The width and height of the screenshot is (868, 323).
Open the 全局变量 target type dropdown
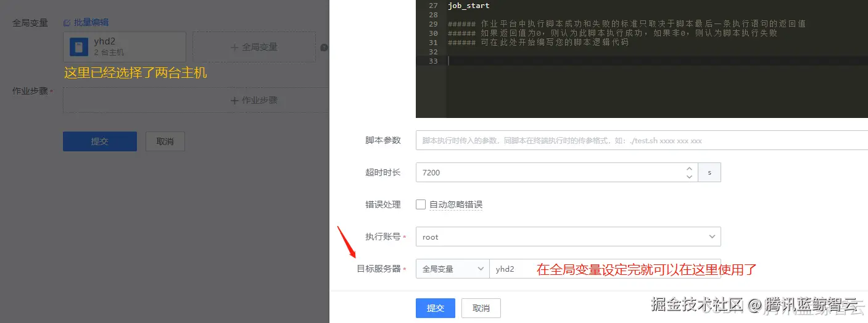[452, 269]
